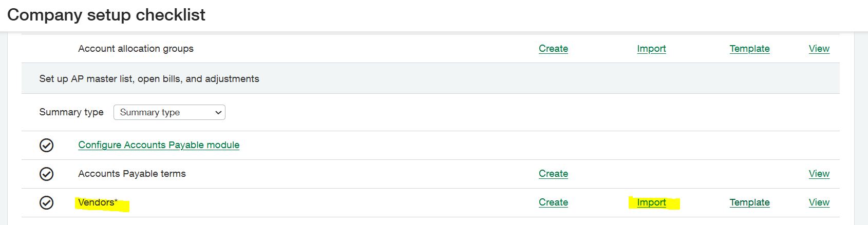This screenshot has width=868, height=225.
Task: Click the Account allocation groups label
Action: [136, 49]
